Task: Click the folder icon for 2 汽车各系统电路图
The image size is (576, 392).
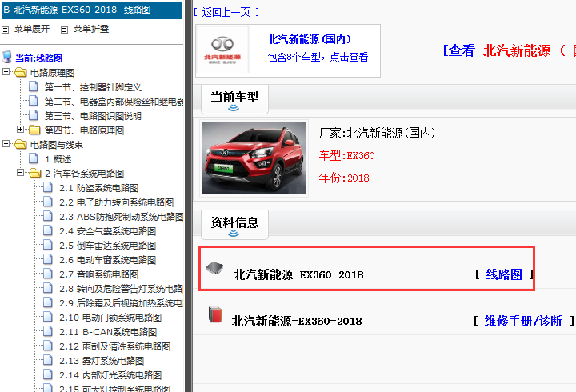Action: coord(34,173)
